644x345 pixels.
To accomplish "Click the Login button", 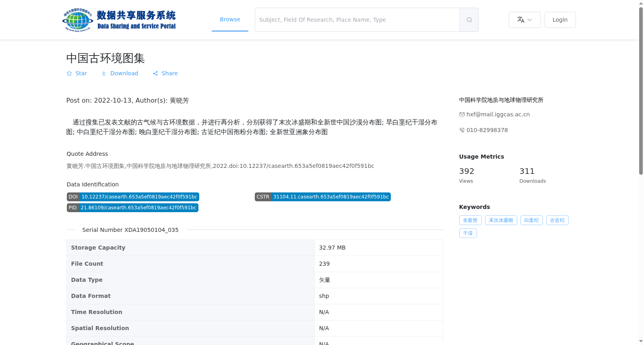I will click(x=560, y=20).
